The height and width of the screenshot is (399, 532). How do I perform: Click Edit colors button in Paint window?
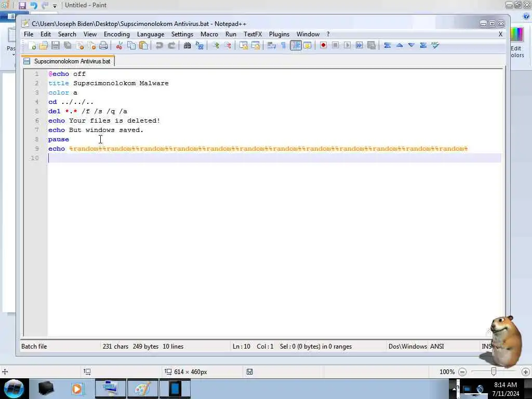[517, 43]
